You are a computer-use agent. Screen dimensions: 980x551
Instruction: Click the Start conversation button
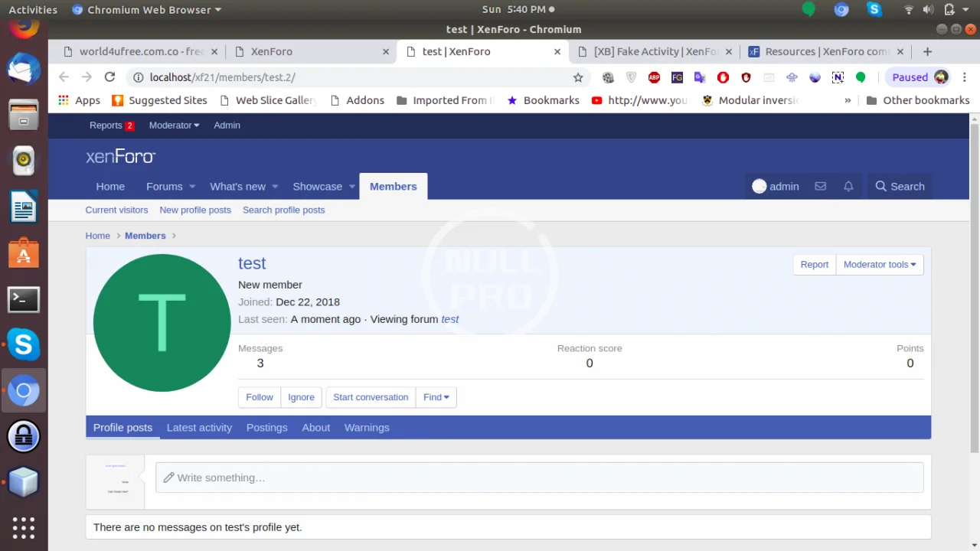(x=371, y=397)
